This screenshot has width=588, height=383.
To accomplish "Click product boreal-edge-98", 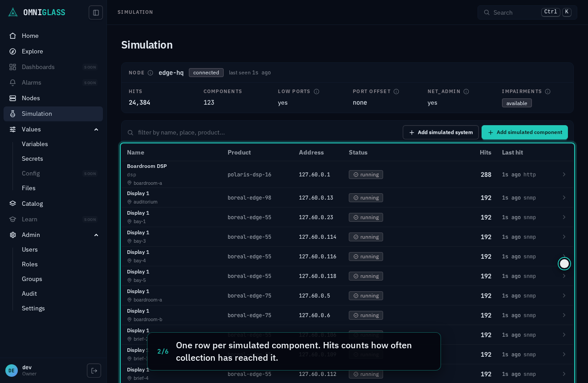I will (x=249, y=198).
